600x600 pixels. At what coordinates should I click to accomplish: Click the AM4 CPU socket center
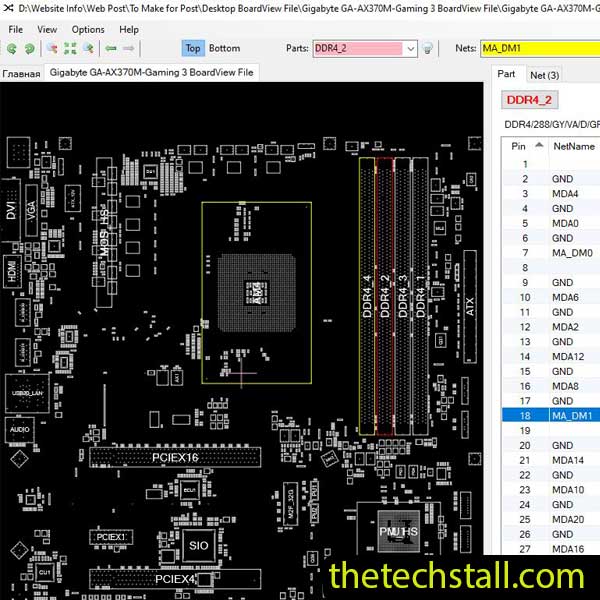click(256, 293)
